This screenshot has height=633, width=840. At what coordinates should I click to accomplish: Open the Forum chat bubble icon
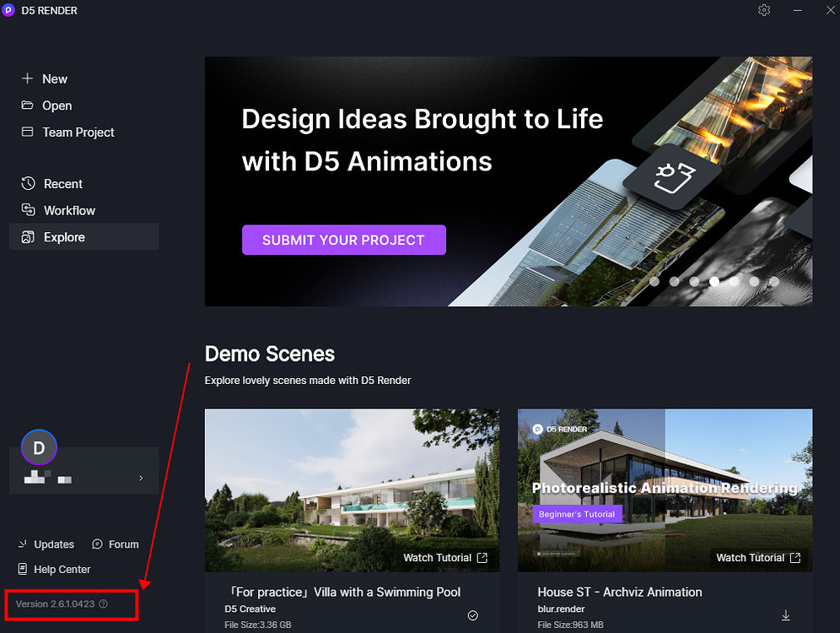coord(95,544)
